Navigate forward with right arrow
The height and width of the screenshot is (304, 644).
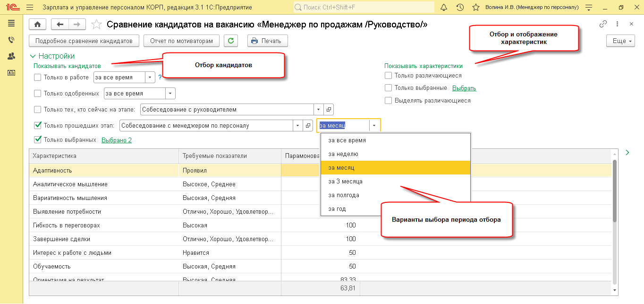tap(77, 24)
